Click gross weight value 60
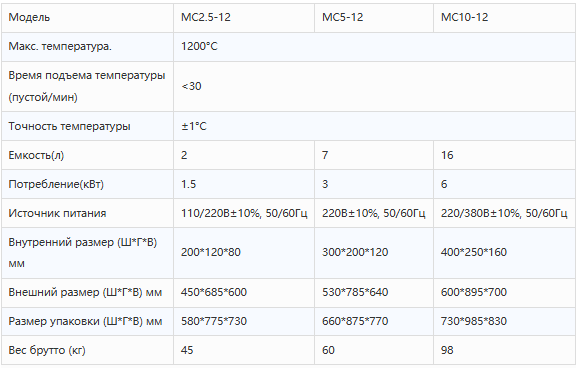The image size is (583, 368). coord(328,350)
